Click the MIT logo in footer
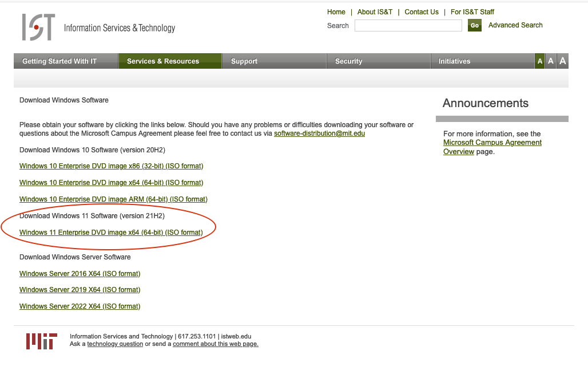This screenshot has height=374, width=588. pos(42,341)
